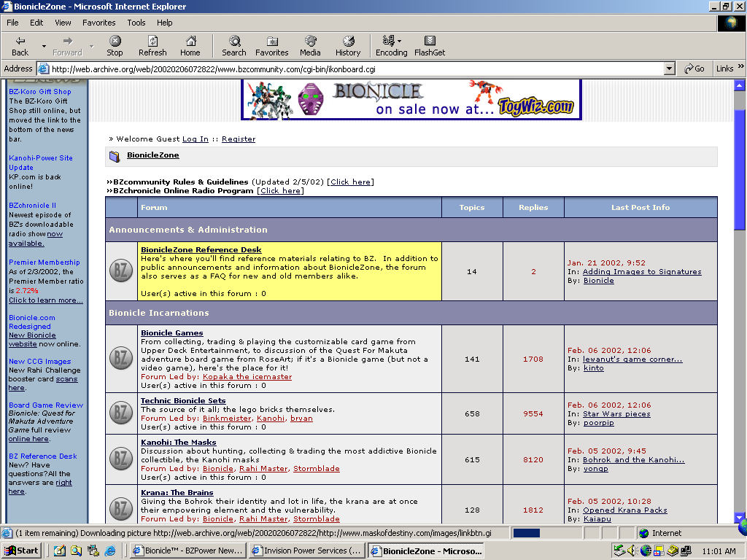Click the Go button beside address bar
Screen dimensions: 747x560
[694, 69]
